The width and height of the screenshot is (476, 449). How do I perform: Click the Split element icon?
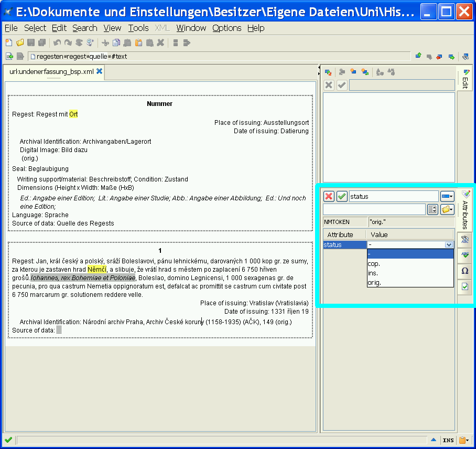(x=176, y=43)
